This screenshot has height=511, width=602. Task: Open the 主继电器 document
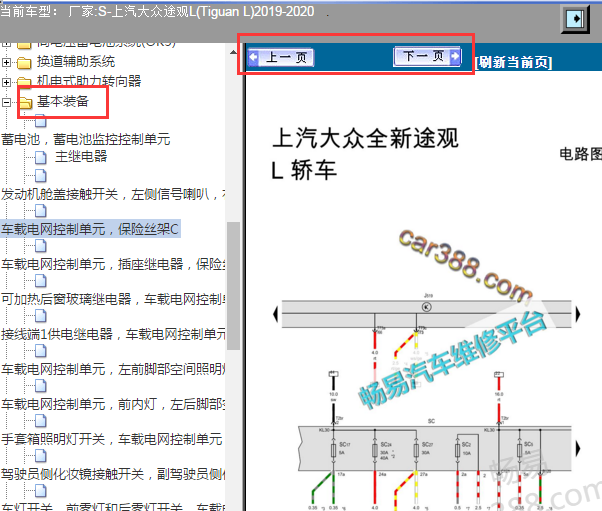[81, 156]
